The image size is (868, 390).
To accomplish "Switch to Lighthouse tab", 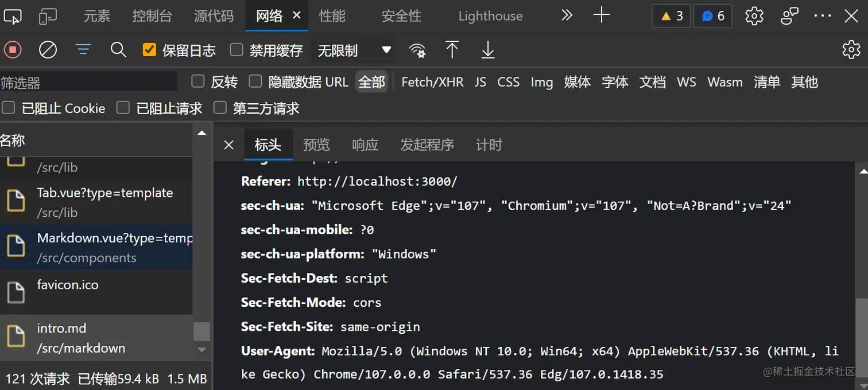I will point(490,16).
